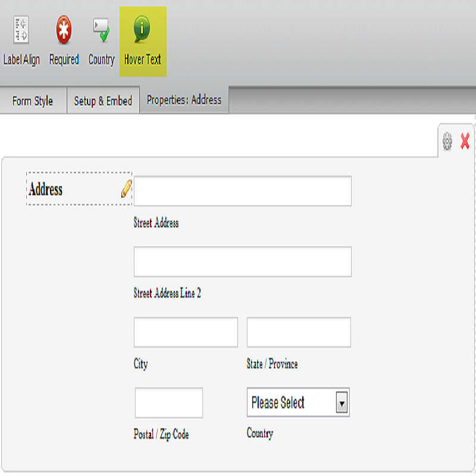Open the Setup & Embed tab
This screenshot has height=476, width=476.
[103, 101]
